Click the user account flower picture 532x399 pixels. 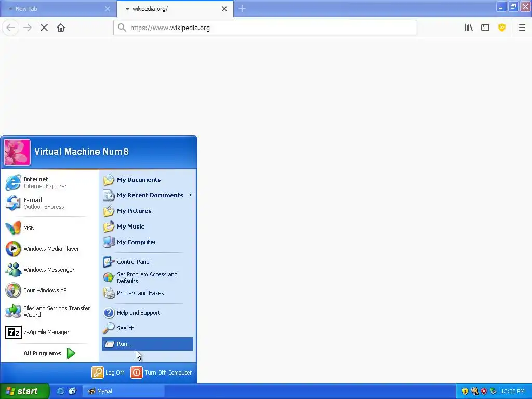(x=17, y=152)
